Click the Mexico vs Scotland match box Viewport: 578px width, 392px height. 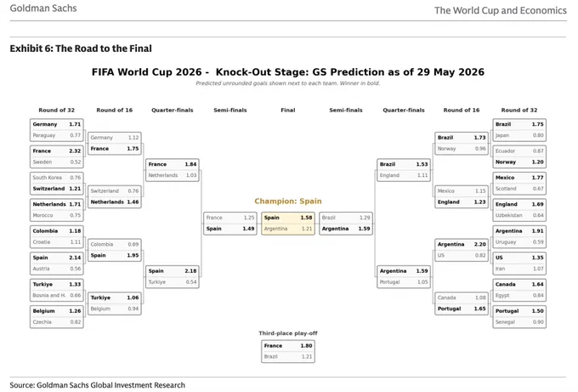coord(519,184)
